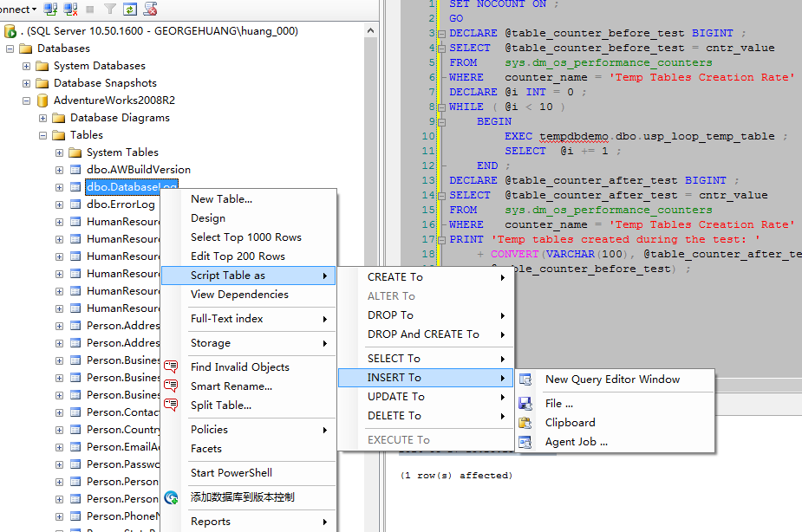Choose New Table... from context menu
The height and width of the screenshot is (532, 802).
(249, 198)
